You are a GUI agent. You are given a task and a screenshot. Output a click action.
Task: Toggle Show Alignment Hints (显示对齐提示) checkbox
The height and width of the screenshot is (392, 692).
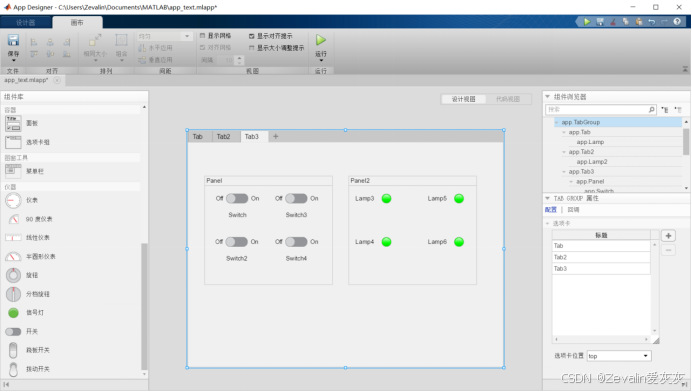252,36
